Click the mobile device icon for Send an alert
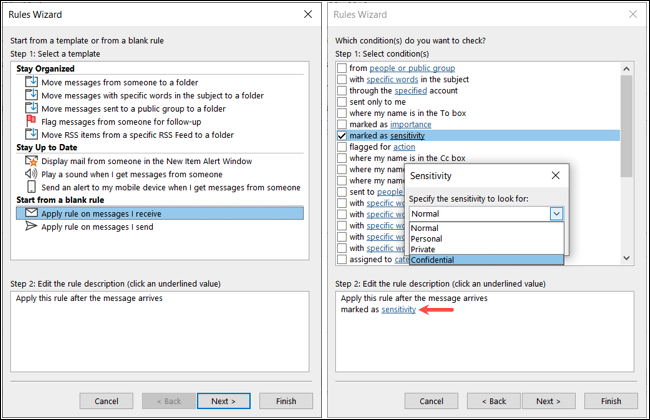The image size is (650, 420). [x=32, y=187]
